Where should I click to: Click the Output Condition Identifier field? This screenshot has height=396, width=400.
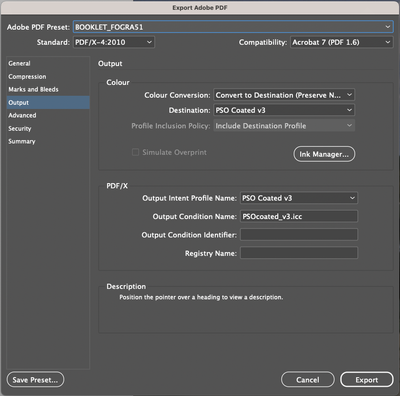299,235
